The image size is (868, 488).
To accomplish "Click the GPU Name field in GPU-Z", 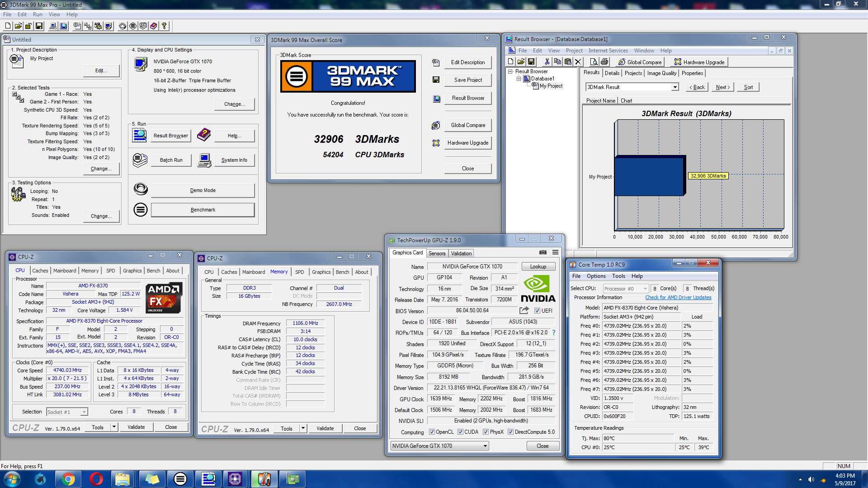I will [472, 267].
